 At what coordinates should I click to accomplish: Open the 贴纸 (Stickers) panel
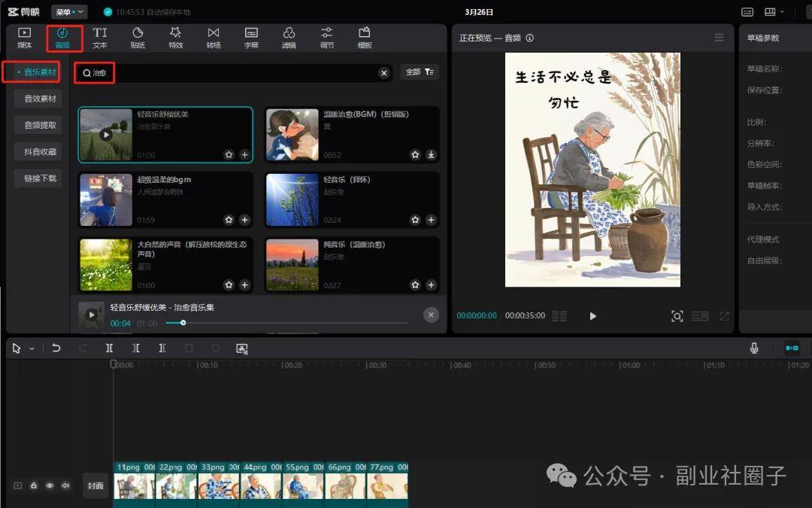(x=138, y=38)
